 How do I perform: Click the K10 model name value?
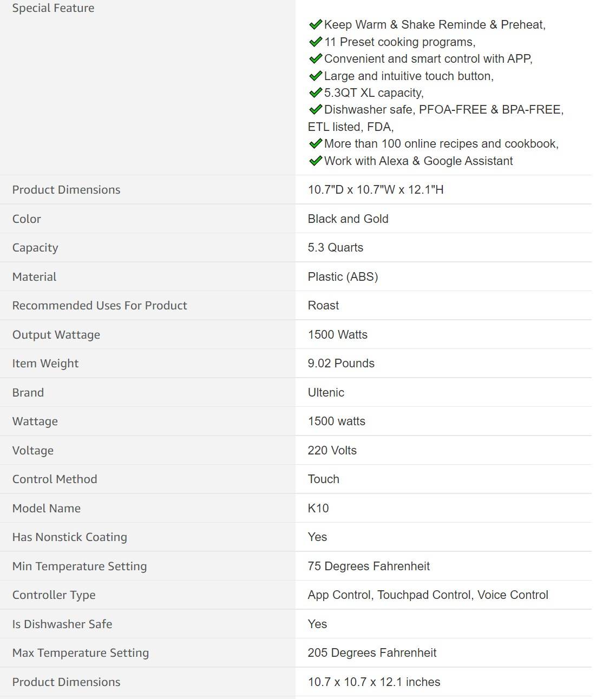[x=318, y=508]
